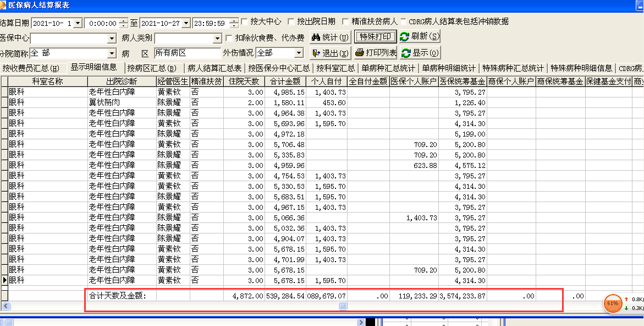Click the 科室名称 column header
The image size is (644, 326).
tap(48, 81)
